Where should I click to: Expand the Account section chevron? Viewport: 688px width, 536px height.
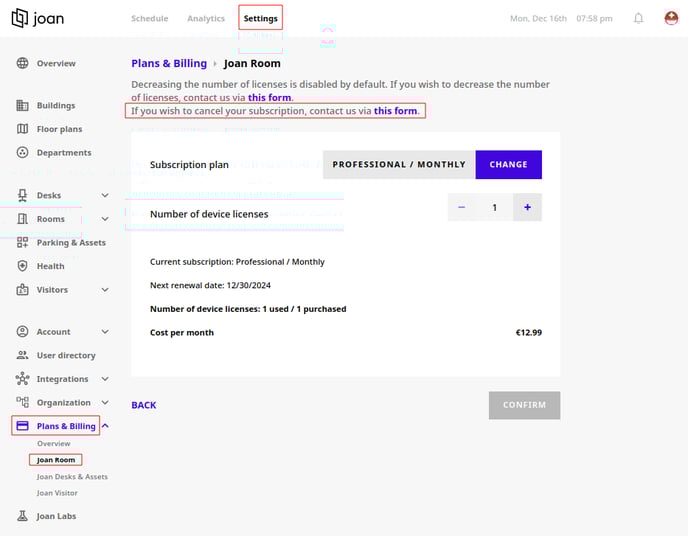105,332
